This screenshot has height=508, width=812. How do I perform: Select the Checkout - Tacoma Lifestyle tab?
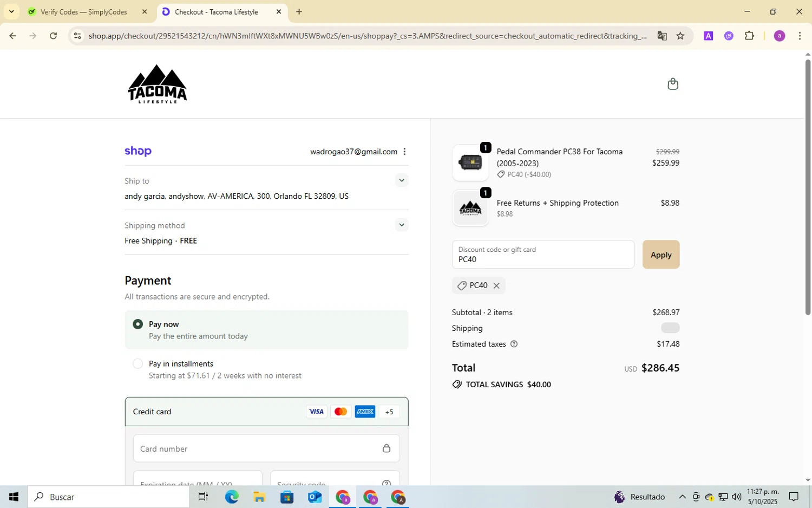[x=216, y=11]
